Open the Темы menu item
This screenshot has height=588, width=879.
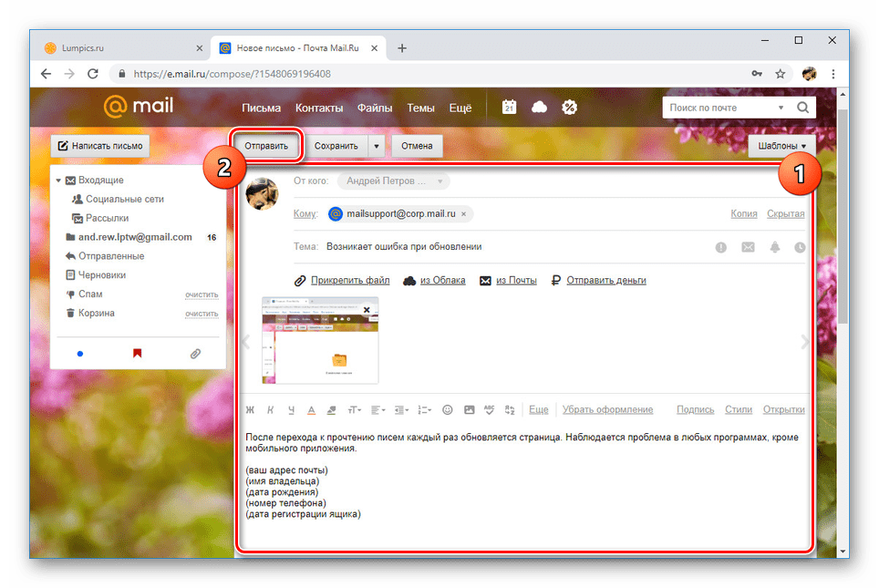point(420,107)
